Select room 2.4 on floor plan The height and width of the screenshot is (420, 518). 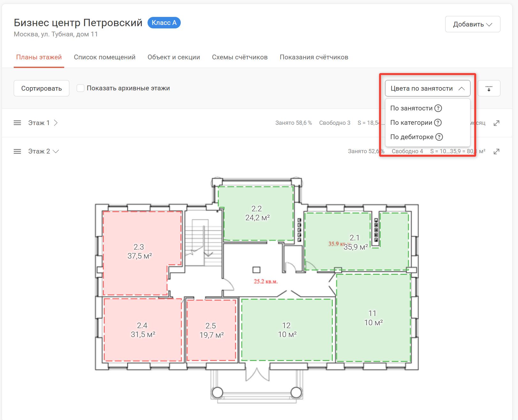pyautogui.click(x=143, y=330)
